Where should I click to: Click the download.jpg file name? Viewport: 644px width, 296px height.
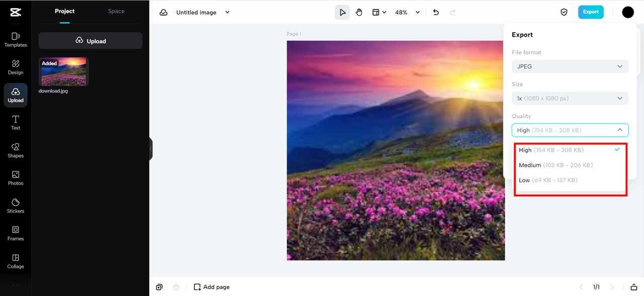tap(53, 91)
